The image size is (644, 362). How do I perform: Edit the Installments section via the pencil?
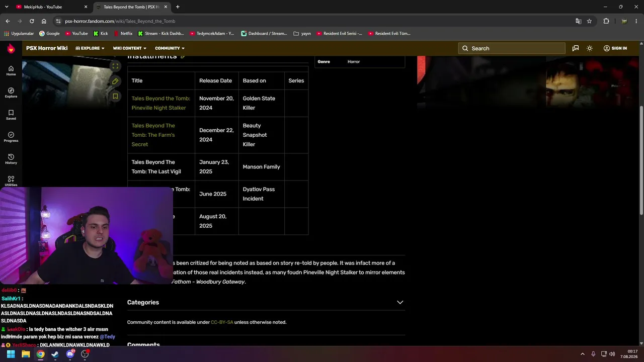[x=183, y=56]
